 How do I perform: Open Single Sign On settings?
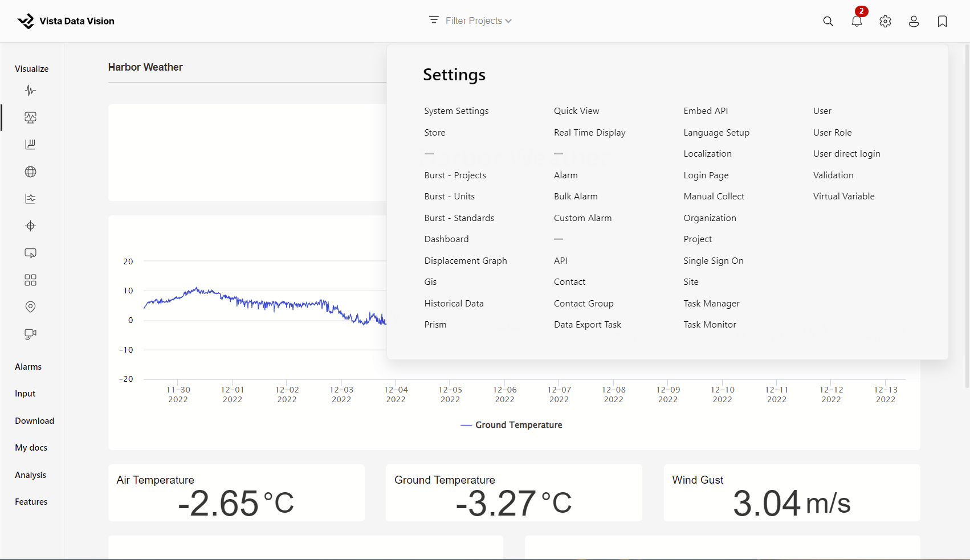coord(714,261)
